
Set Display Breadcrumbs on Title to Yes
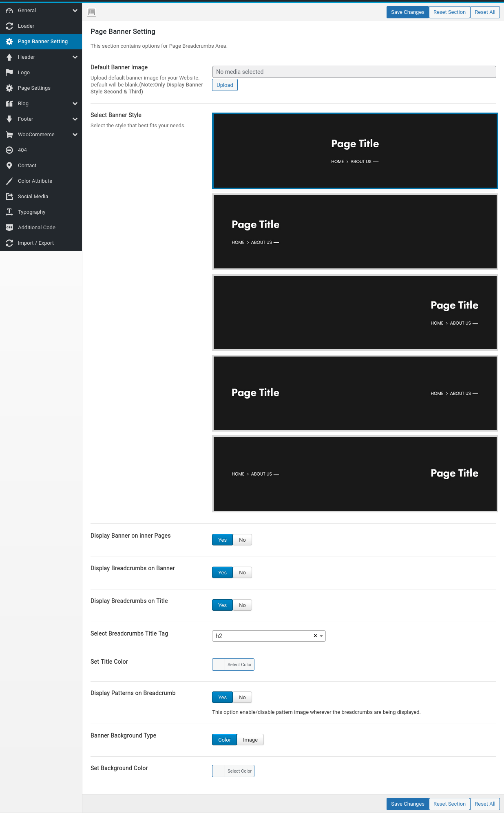pos(222,605)
